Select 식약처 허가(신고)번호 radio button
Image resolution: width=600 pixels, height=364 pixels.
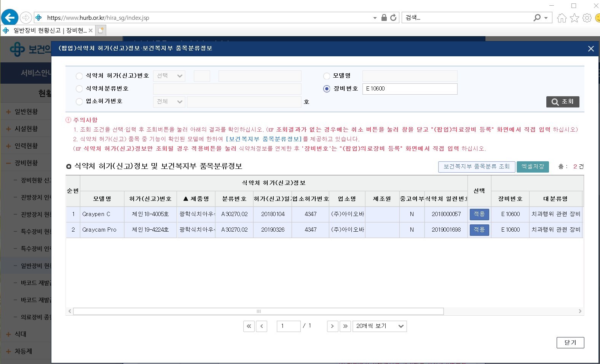pyautogui.click(x=79, y=76)
